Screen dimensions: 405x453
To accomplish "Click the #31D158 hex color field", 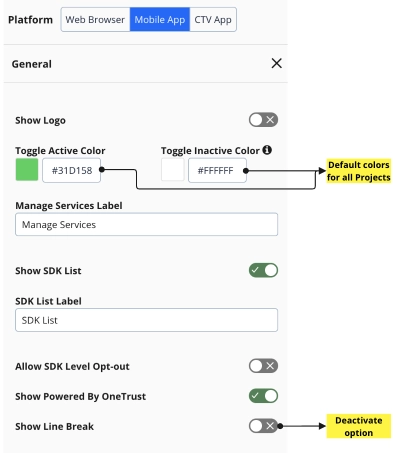I will [72, 170].
